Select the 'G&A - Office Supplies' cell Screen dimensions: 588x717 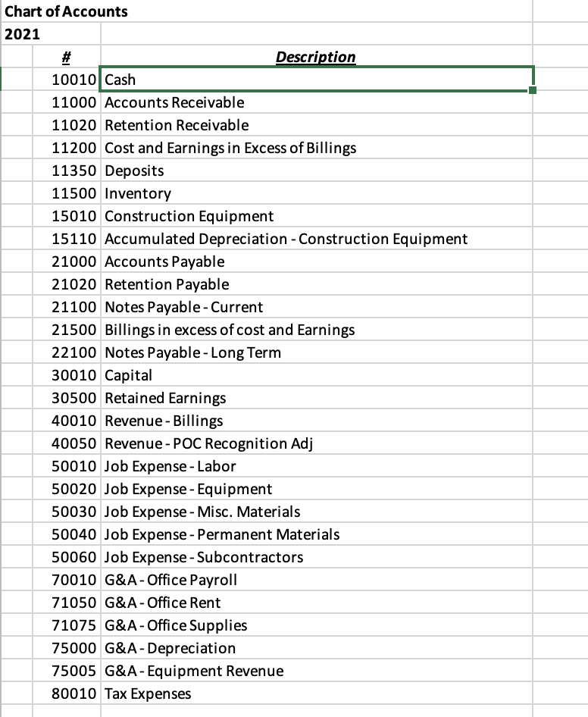317,625
